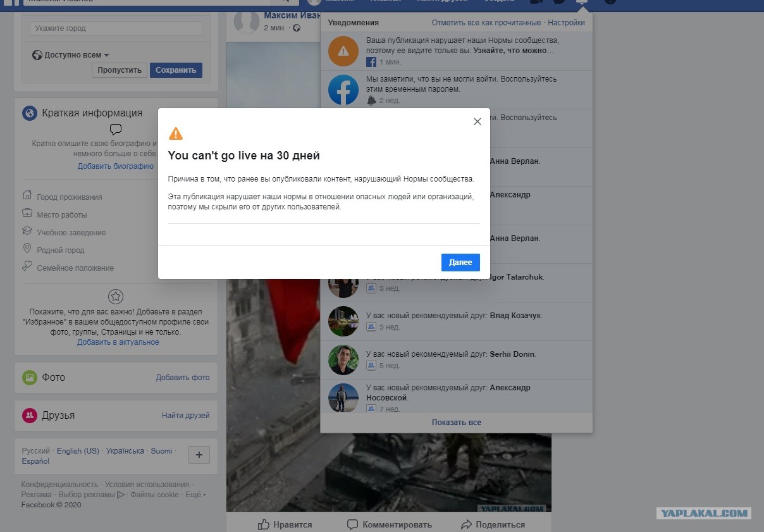The image size is (764, 532).
Task: Click the Укажите город input field
Action: 116,28
